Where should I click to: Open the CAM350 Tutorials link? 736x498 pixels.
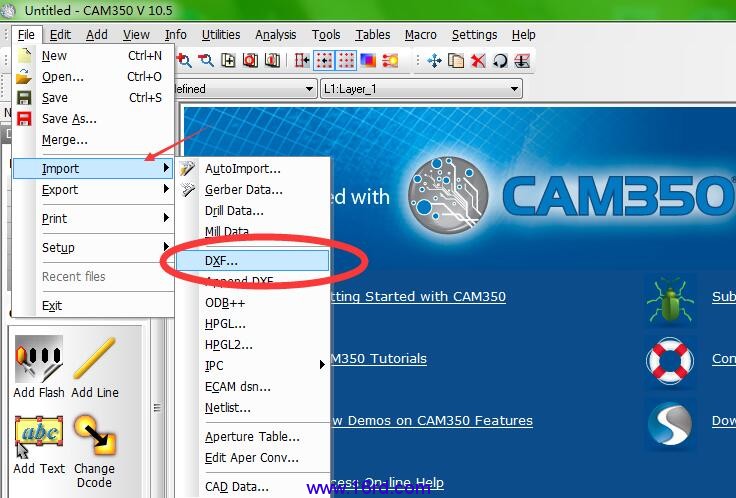click(x=378, y=359)
